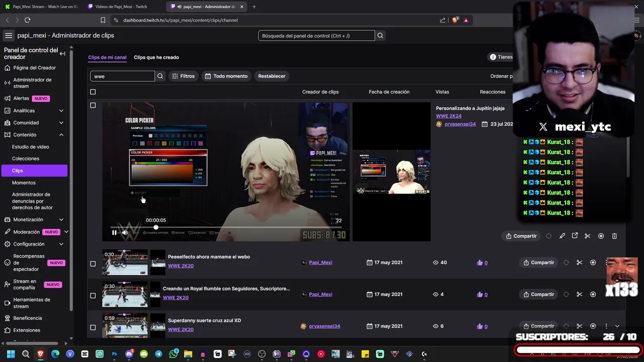Click scissors icon on Superdanny clip row
The image size is (644, 362).
click(579, 326)
